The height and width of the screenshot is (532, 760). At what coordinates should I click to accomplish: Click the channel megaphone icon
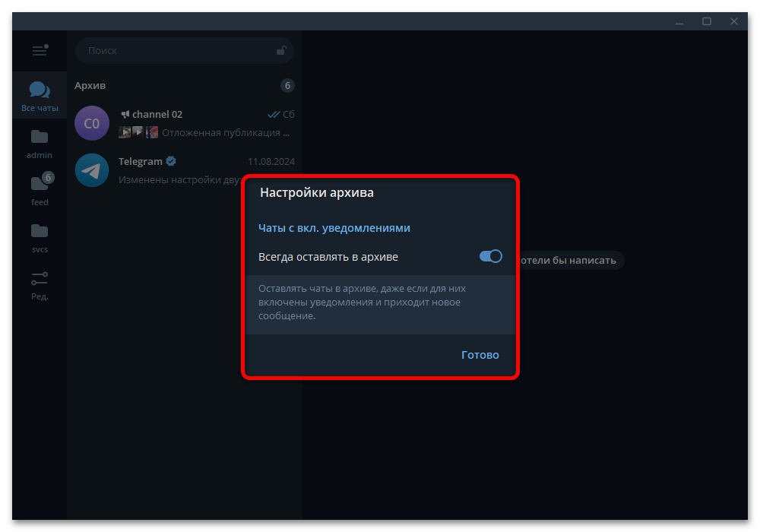[x=125, y=114]
